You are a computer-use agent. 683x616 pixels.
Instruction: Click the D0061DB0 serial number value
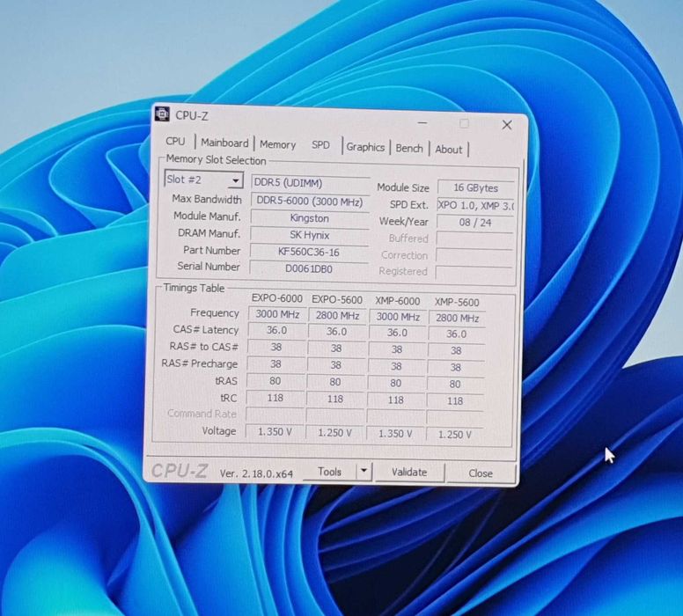(x=308, y=268)
